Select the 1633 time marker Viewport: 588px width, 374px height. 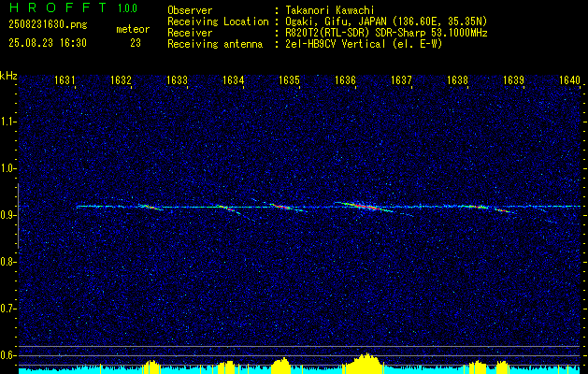coord(177,80)
